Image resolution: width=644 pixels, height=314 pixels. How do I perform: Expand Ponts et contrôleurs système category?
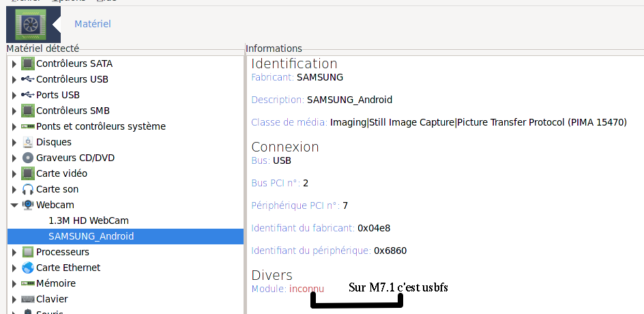coord(14,126)
